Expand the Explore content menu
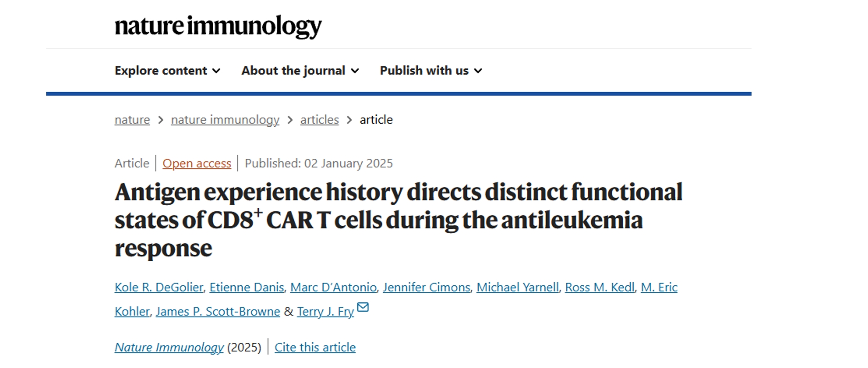 pos(167,71)
